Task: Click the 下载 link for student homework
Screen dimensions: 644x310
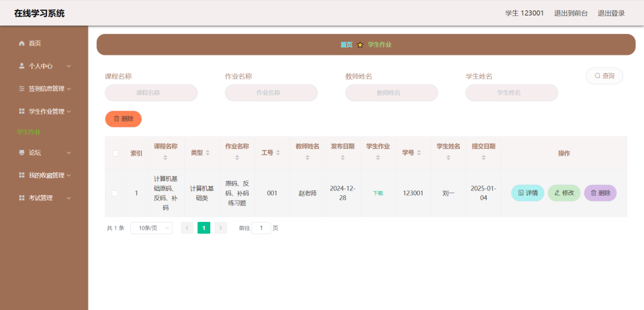Action: click(378, 193)
